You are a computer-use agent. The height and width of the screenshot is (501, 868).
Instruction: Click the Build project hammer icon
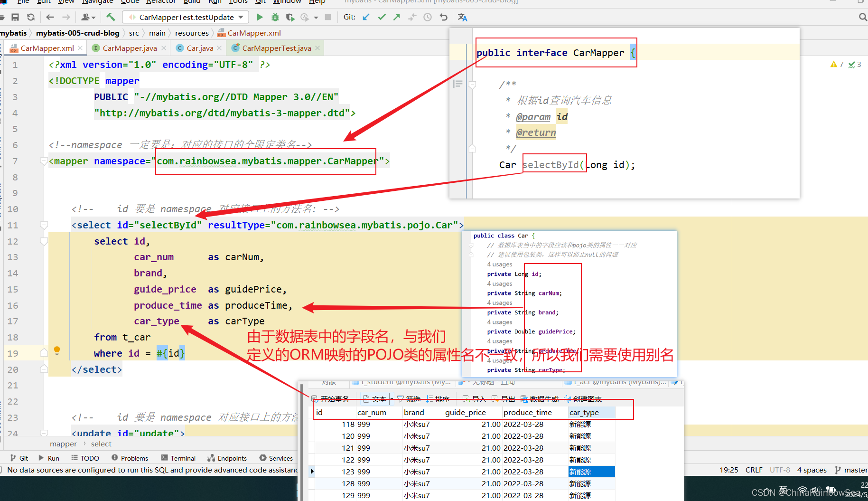click(111, 17)
